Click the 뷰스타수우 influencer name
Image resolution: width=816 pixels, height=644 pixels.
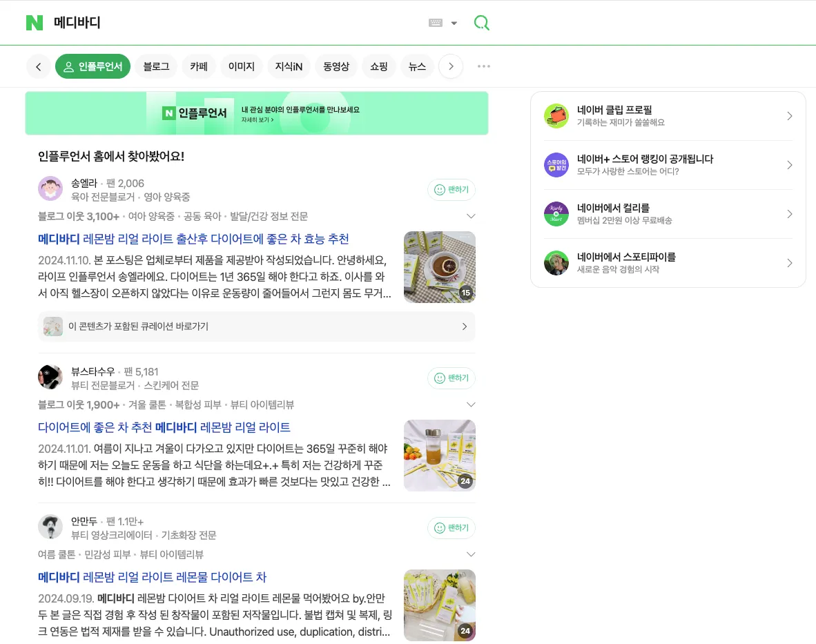[x=93, y=371]
